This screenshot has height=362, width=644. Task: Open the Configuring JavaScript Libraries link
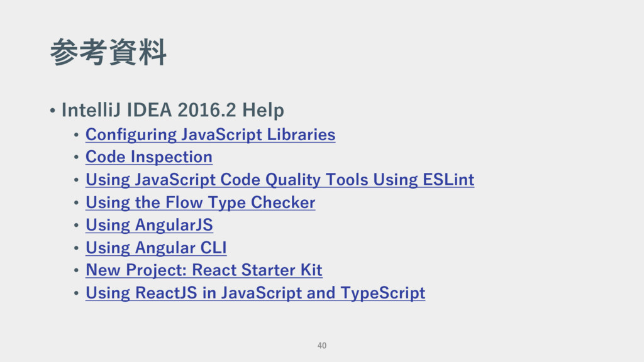[x=210, y=134]
